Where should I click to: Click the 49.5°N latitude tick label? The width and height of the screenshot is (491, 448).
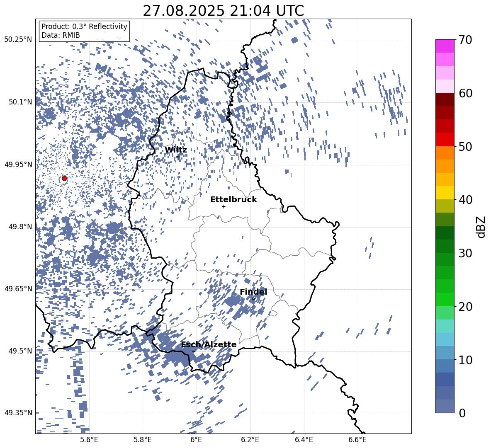[20, 351]
